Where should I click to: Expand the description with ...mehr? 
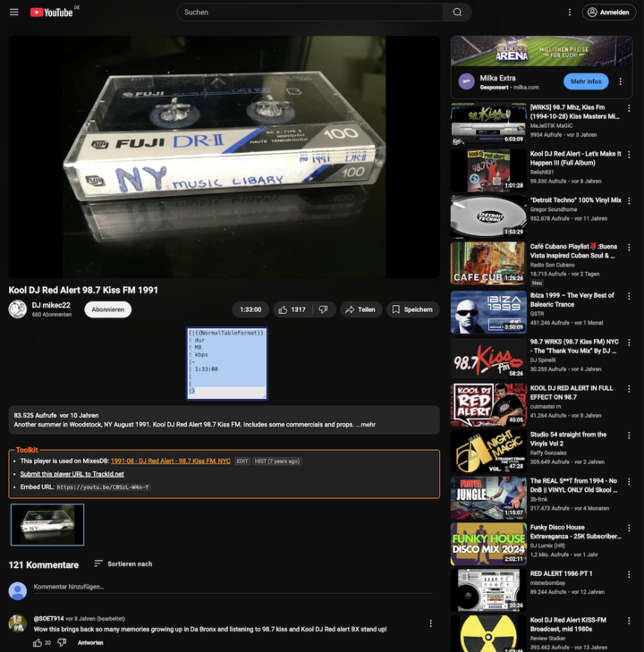point(366,425)
